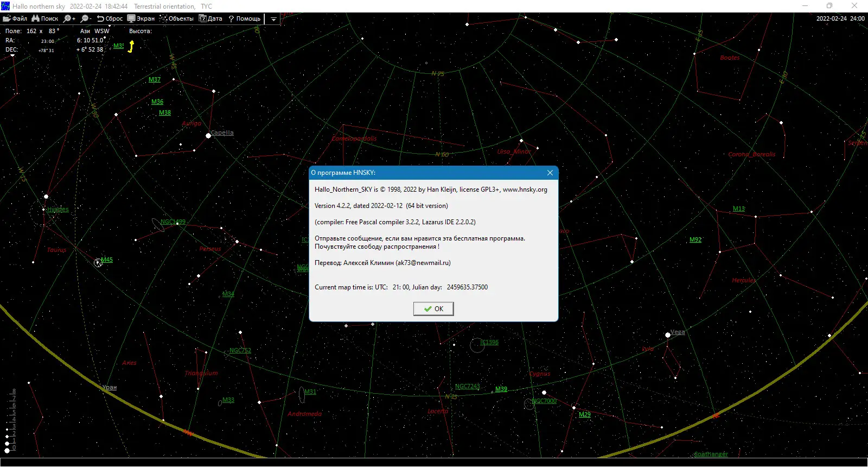868x467 pixels.
Task: Open the Помощь help menu
Action: click(245, 18)
